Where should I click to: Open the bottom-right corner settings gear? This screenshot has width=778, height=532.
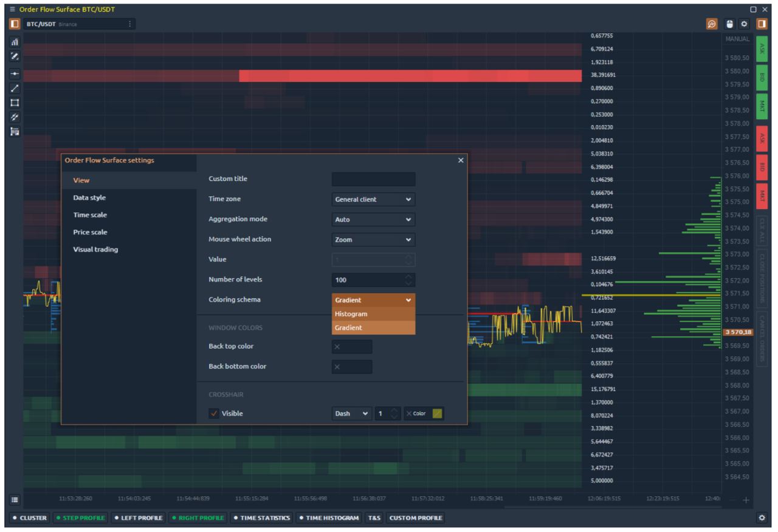[x=762, y=518]
